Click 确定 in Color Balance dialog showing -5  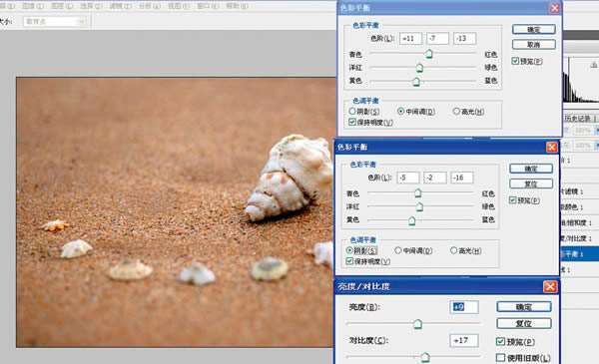tap(531, 169)
